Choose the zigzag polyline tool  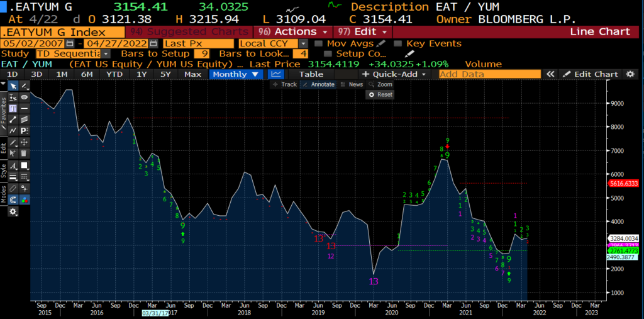point(13,131)
